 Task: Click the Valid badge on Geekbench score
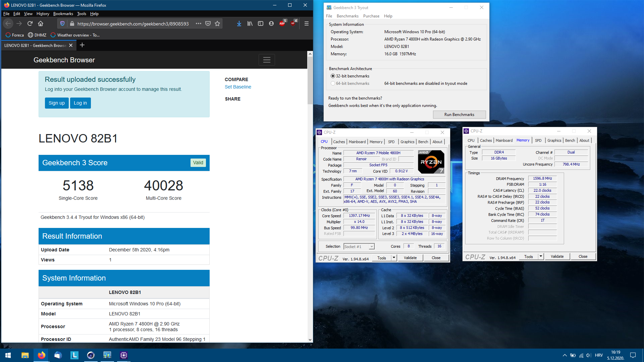[x=198, y=163]
